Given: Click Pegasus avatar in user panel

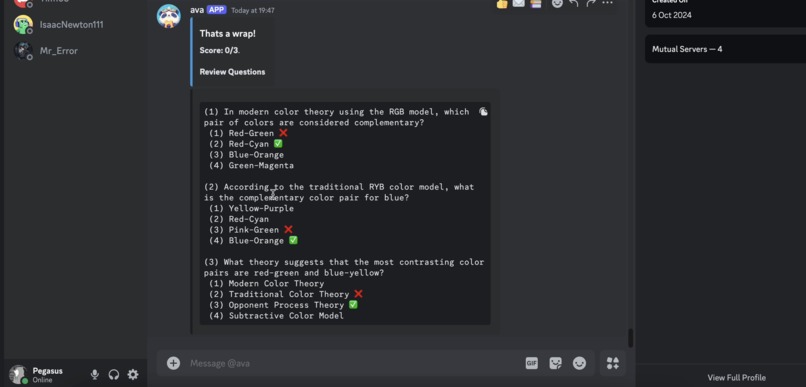Looking at the screenshot, I should [19, 375].
